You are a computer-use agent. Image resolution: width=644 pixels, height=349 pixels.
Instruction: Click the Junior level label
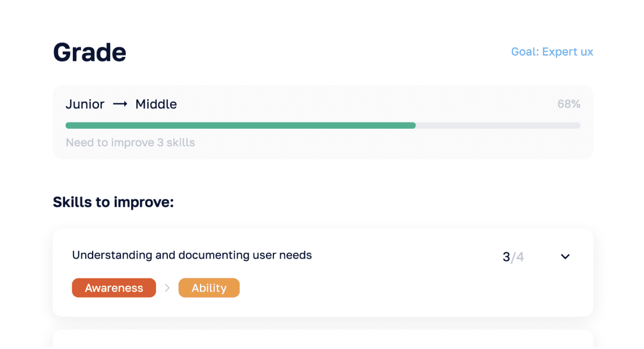tap(85, 104)
